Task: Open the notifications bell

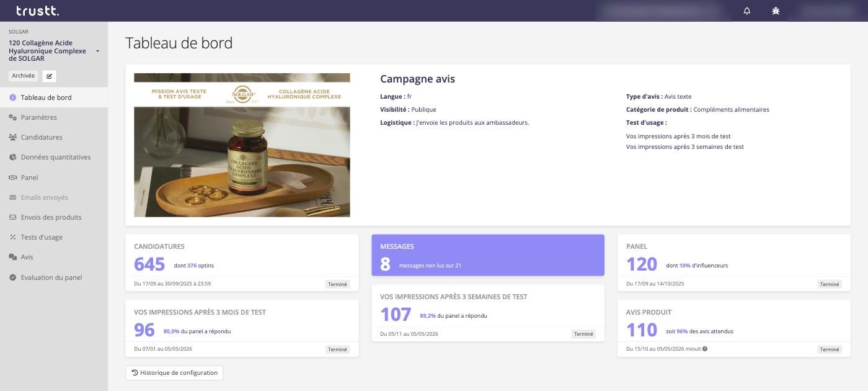Action: pos(747,11)
